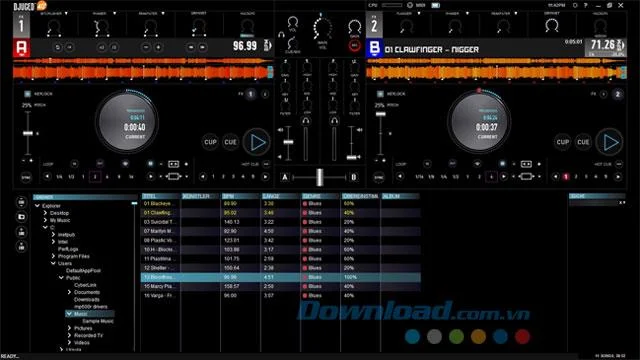The image size is (640, 360).
Task: Start playback on deck A
Action: [x=257, y=142]
